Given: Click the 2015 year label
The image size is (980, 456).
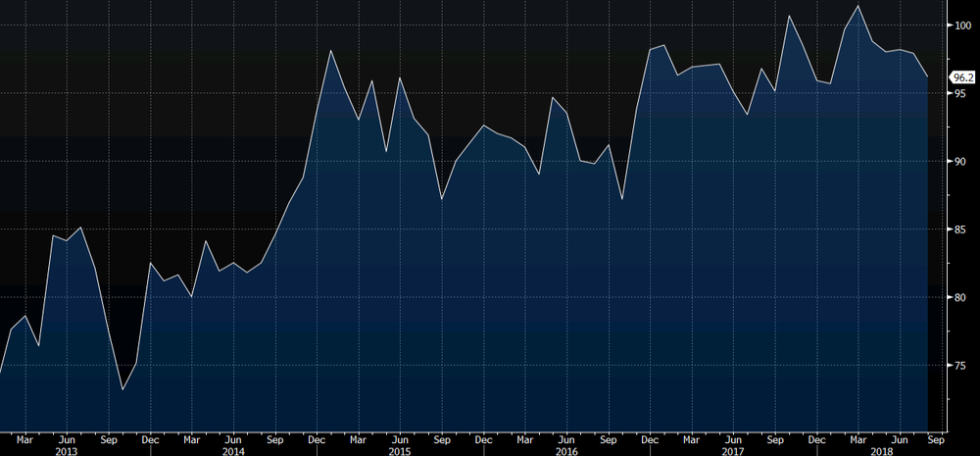Looking at the screenshot, I should [x=399, y=449].
